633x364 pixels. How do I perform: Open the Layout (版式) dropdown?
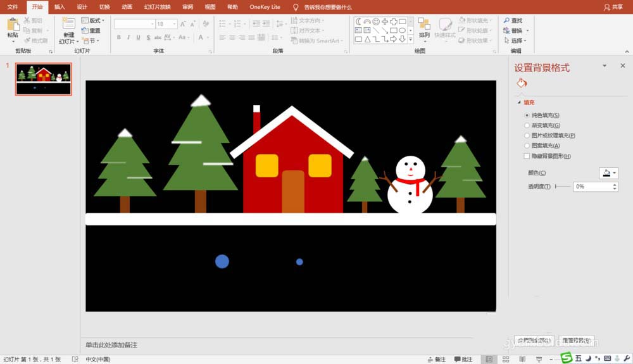[93, 21]
